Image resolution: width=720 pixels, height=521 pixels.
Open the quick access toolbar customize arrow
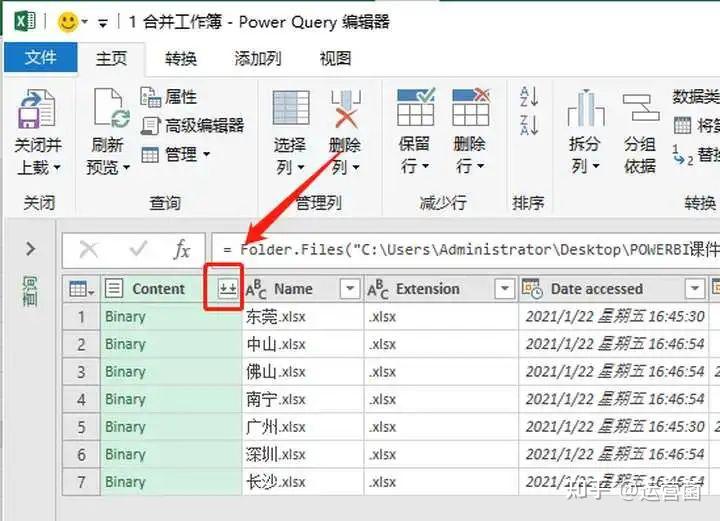102,23
